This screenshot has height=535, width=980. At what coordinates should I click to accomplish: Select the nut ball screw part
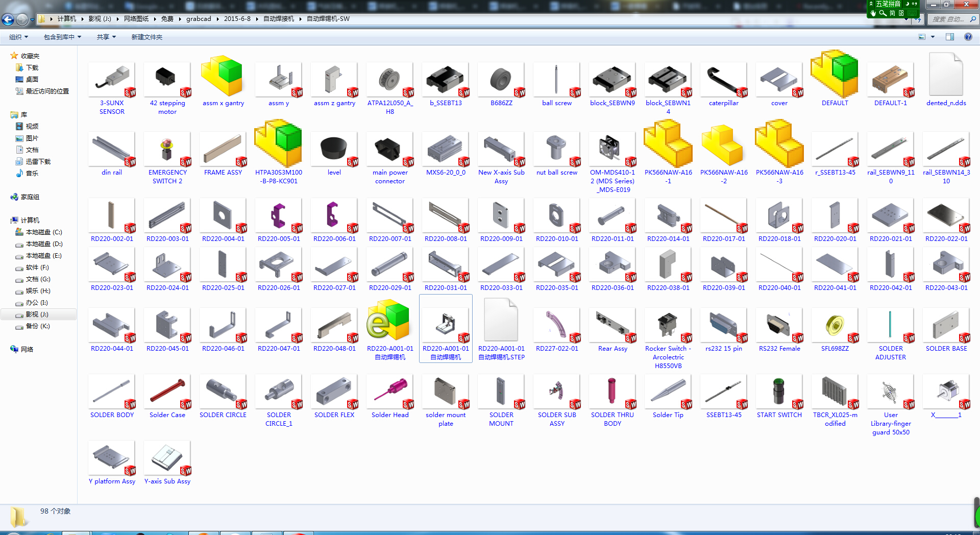[x=557, y=154]
